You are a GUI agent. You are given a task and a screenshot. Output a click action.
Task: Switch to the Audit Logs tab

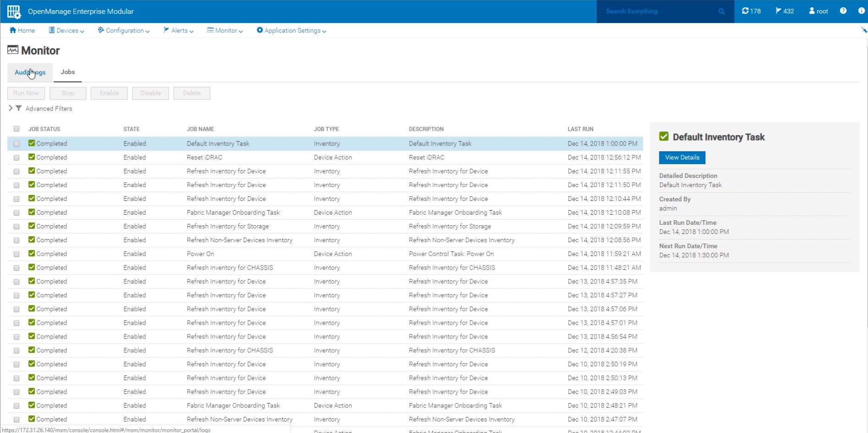pyautogui.click(x=30, y=72)
